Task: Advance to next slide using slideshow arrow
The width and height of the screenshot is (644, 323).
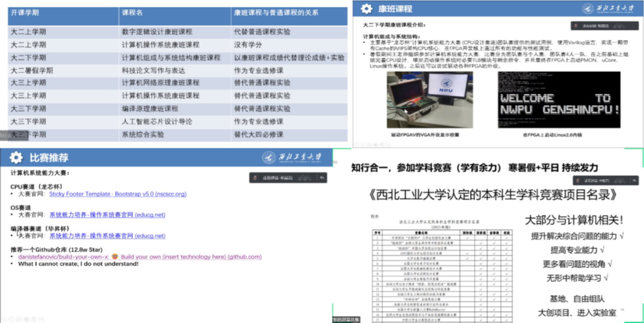Action: click(x=11, y=319)
